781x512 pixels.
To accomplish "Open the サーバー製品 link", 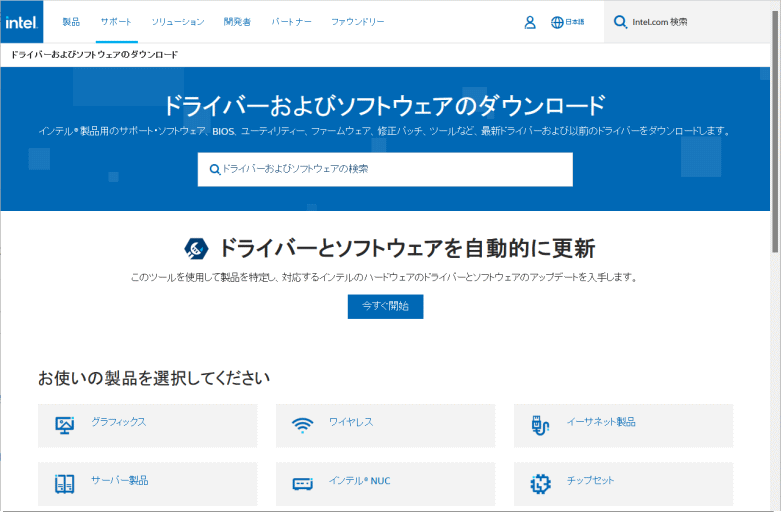I will pyautogui.click(x=120, y=480).
